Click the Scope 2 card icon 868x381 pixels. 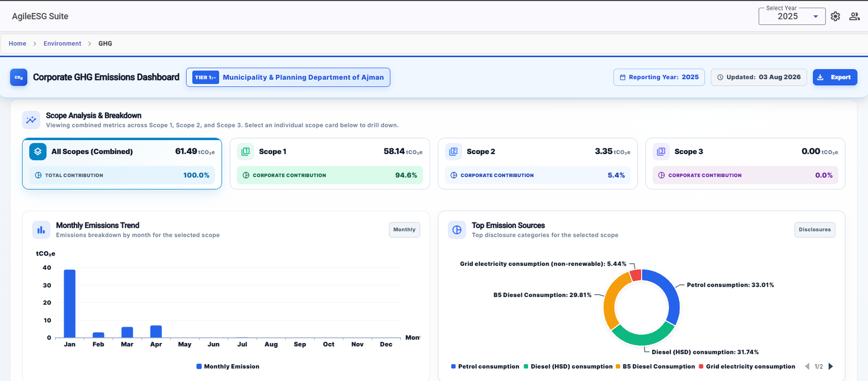point(454,151)
